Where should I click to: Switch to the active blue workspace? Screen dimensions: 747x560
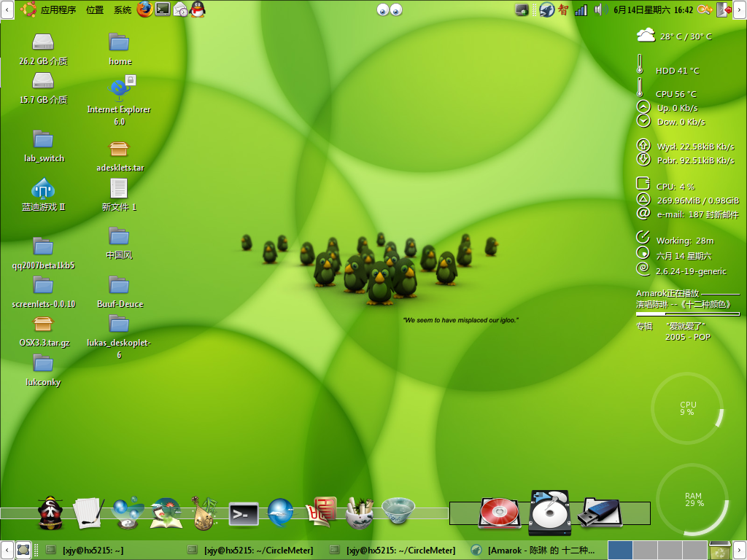[620, 551]
